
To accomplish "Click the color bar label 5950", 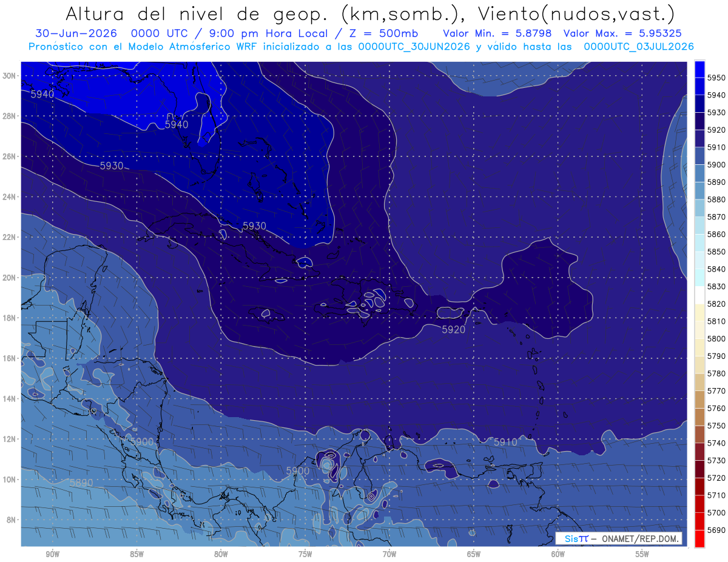I will 716,78.
